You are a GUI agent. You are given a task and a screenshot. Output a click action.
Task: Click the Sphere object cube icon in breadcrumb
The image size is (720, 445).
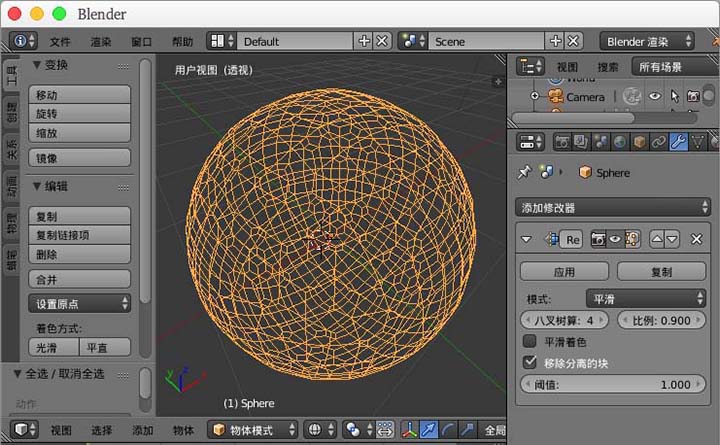tap(585, 173)
